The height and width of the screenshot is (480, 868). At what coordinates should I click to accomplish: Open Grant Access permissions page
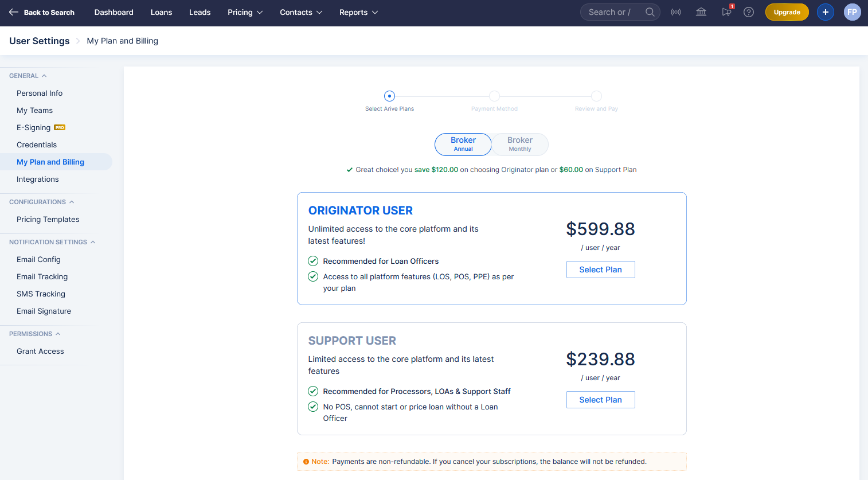[x=40, y=351]
